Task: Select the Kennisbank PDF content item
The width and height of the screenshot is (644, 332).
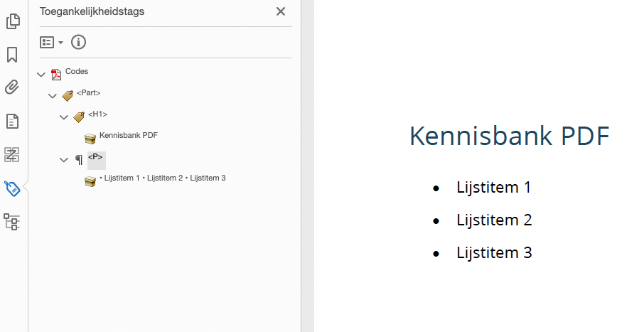Action: [129, 136]
